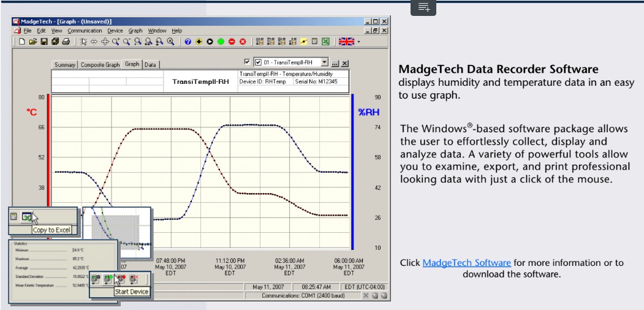
Task: Expand the TransiTempII-RH device dropdown
Action: tap(325, 62)
